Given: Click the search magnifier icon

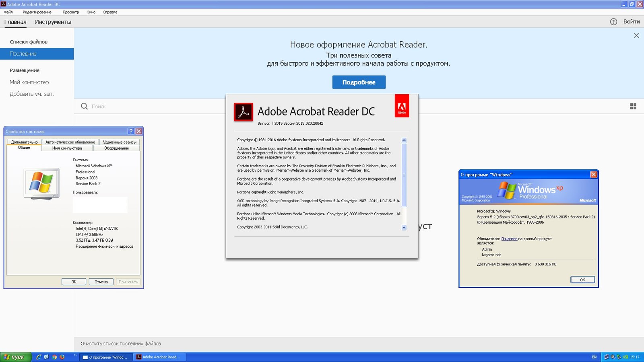Looking at the screenshot, I should (84, 106).
